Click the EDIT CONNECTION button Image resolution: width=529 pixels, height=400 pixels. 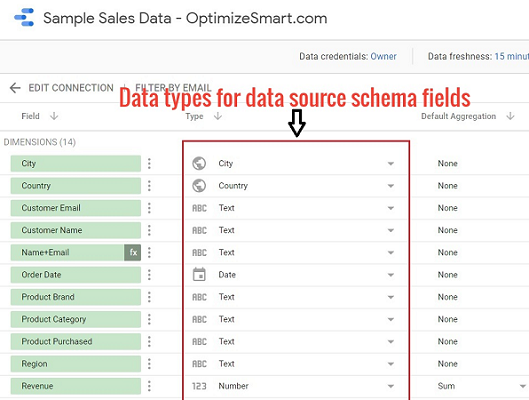pos(71,88)
